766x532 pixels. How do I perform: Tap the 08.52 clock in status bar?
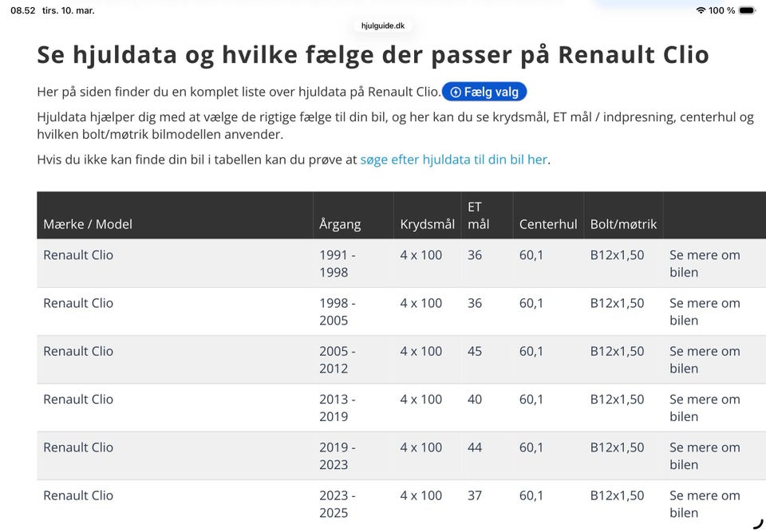pyautogui.click(x=23, y=10)
